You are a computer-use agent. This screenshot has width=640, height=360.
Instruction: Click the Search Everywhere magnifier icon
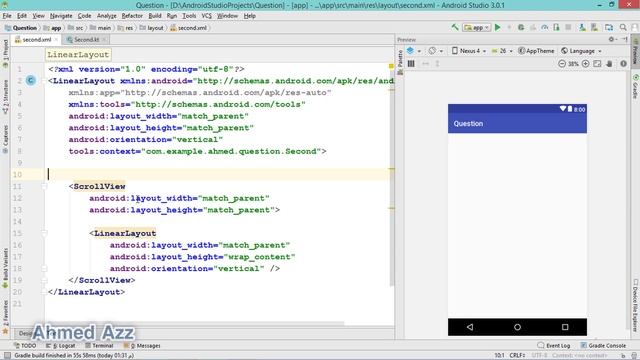click(623, 27)
